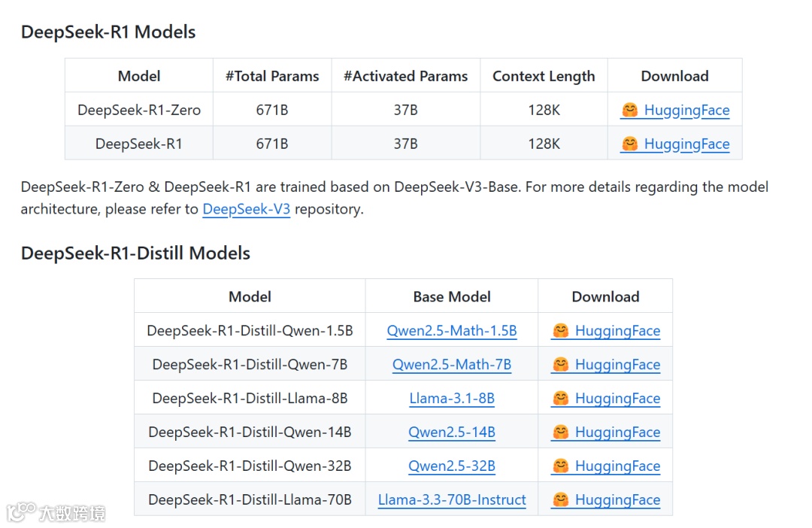Click the '671B' cell in the DeepSeek-R1 row

pyautogui.click(x=272, y=144)
